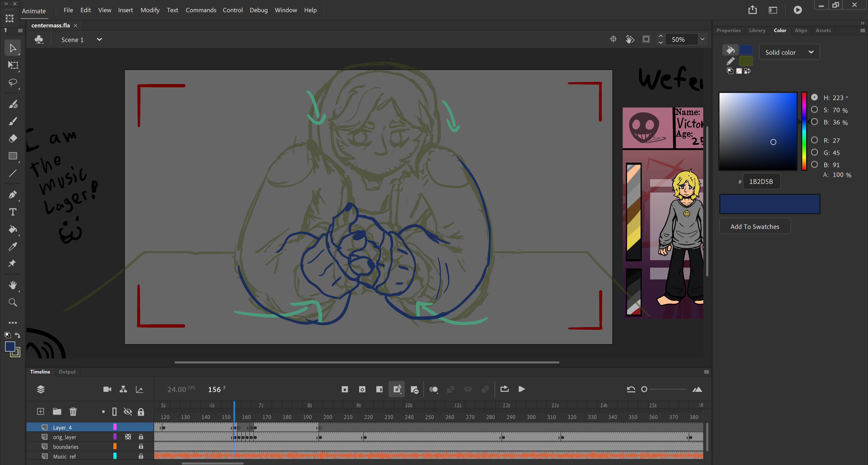Choose the Zoom tool
868x465 pixels.
click(x=13, y=303)
